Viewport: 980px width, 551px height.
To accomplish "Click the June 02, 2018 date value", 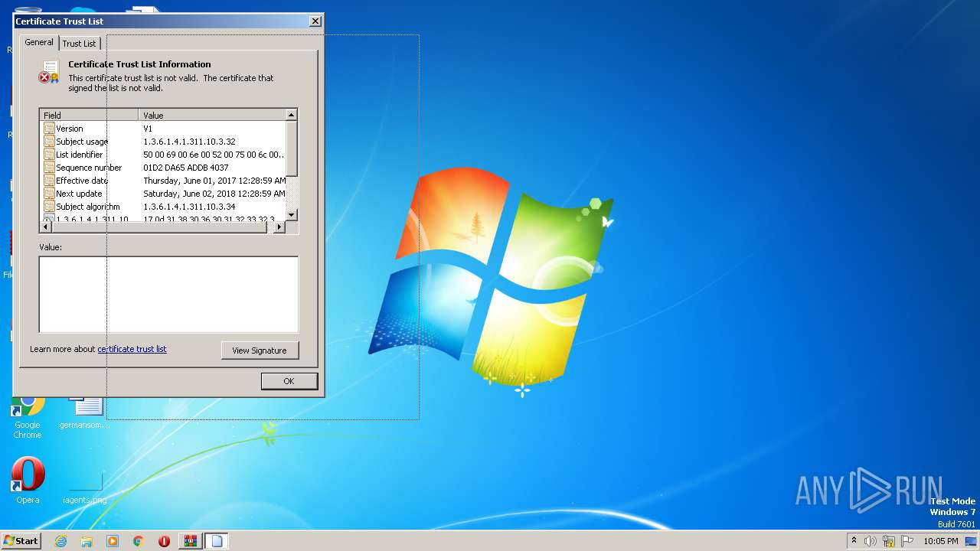I will (214, 194).
